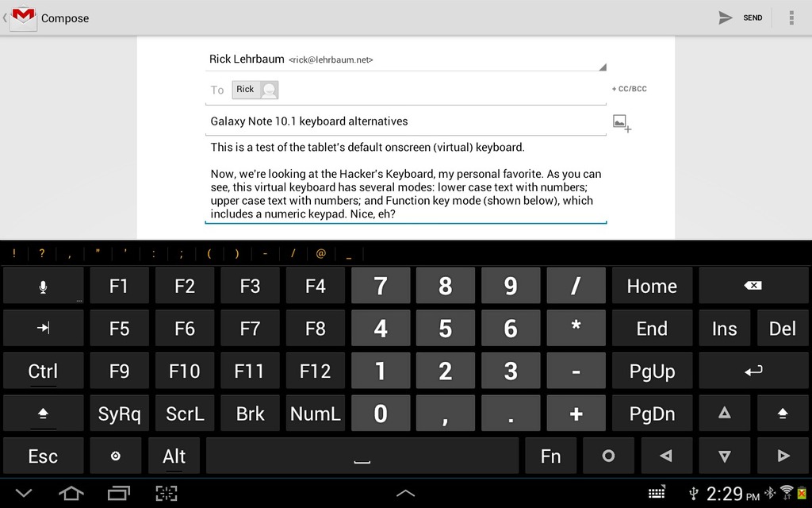Insert the open parenthesis from the punctuation strip
812x508 pixels.
tap(209, 253)
